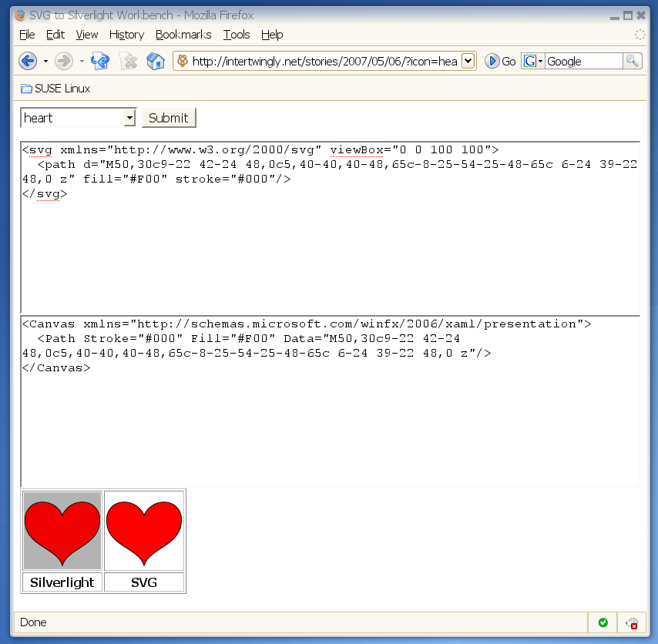This screenshot has height=644, width=658.
Task: Focus the Google search box
Action: pyautogui.click(x=584, y=62)
